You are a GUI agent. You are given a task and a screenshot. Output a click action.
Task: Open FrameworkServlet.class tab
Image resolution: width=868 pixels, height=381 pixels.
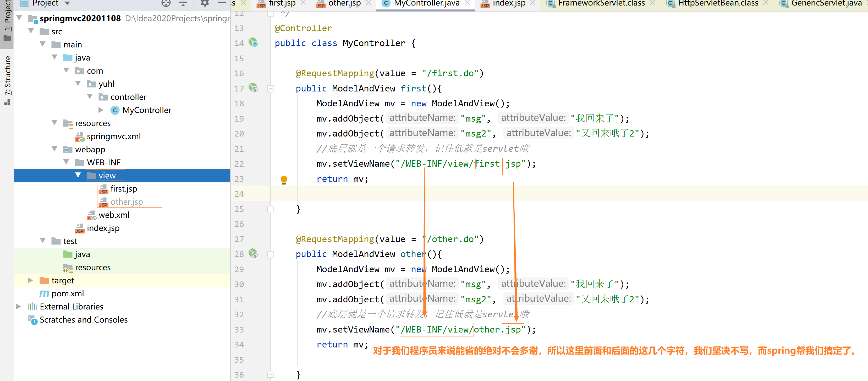click(601, 3)
